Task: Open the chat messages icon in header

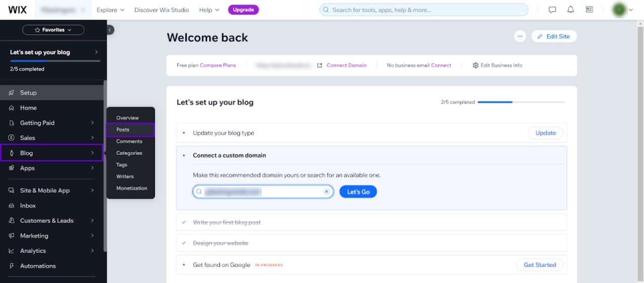Action: coord(552,10)
